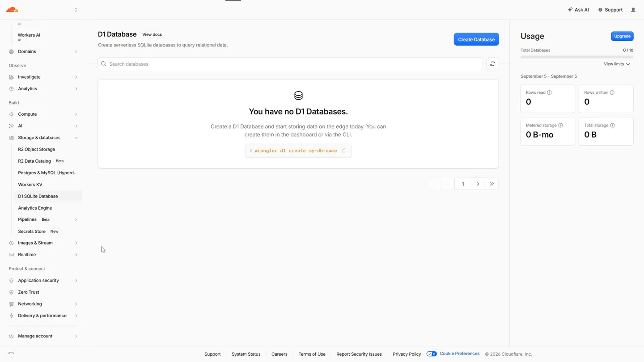
Task: Click the Upgrade button
Action: click(622, 36)
